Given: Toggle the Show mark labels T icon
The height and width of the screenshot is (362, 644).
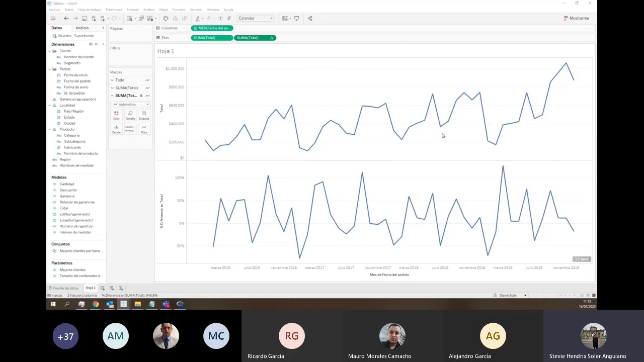Looking at the screenshot, I should pyautogui.click(x=220, y=18).
